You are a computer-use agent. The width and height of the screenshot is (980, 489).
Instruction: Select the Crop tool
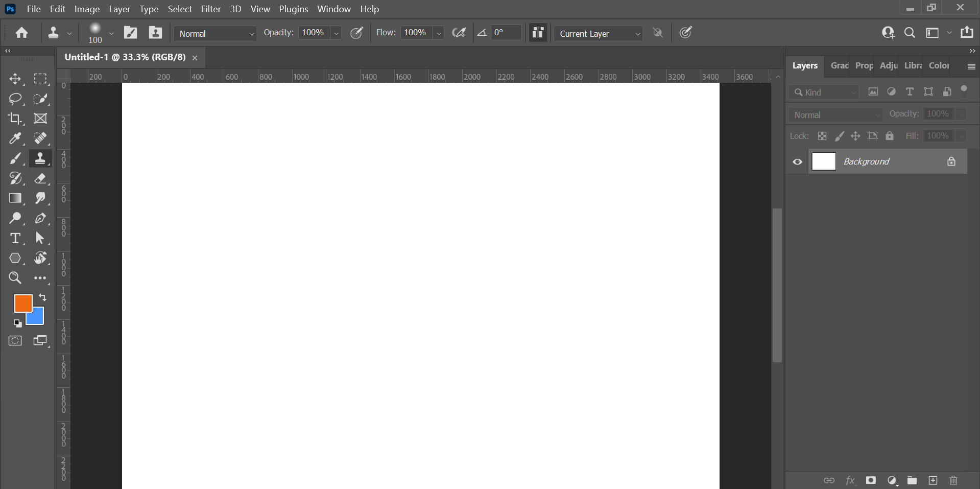[x=15, y=119]
